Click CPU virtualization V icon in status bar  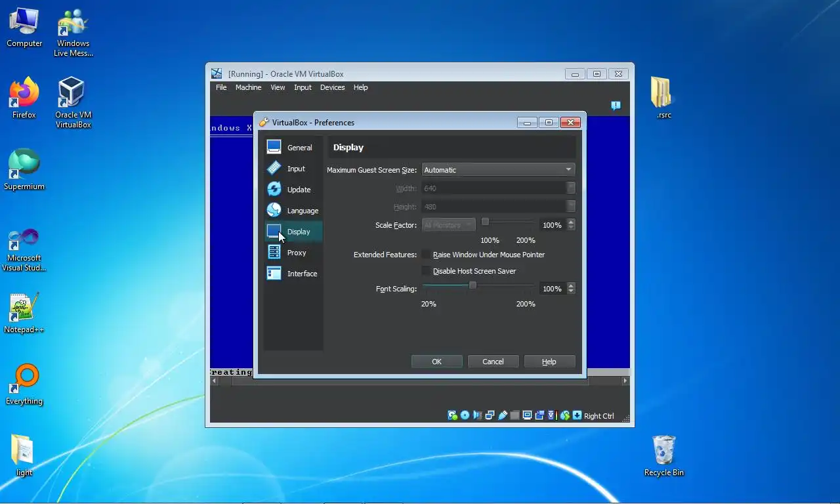(x=552, y=415)
